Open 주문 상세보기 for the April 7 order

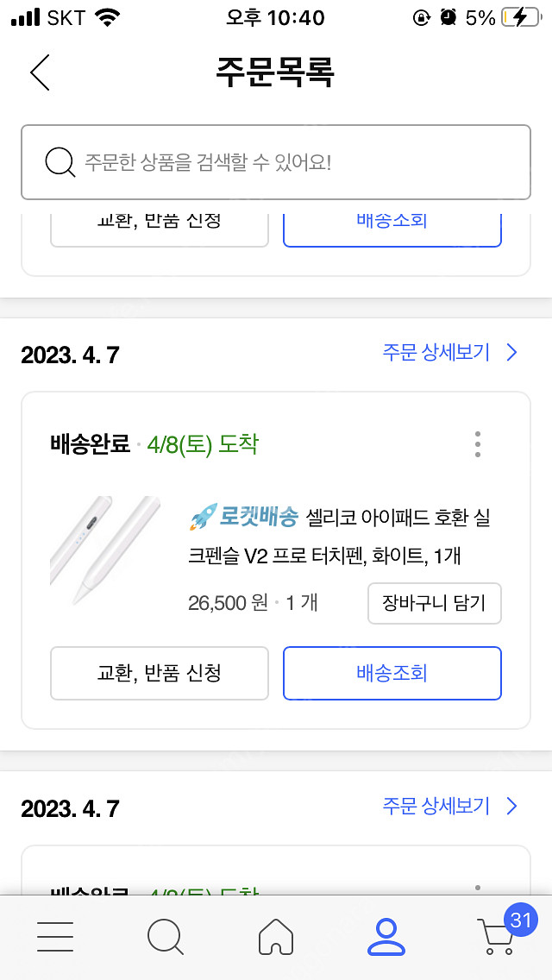tap(436, 352)
